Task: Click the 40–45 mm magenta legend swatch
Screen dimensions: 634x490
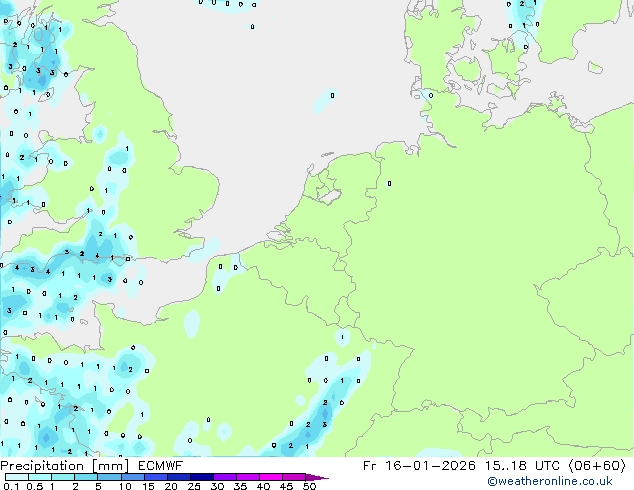Action: (x=271, y=477)
